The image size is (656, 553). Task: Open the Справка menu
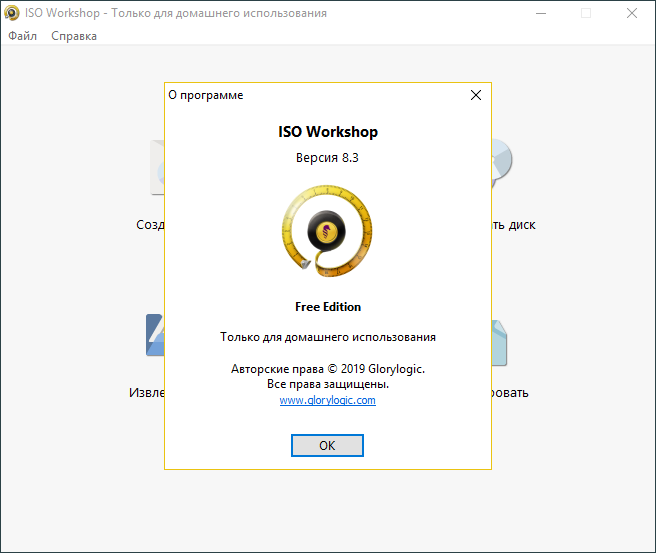[74, 36]
